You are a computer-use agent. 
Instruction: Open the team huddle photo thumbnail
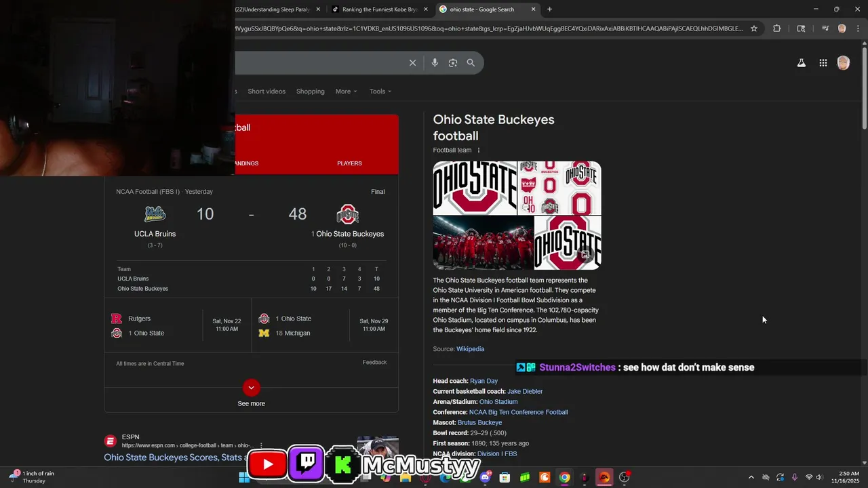pyautogui.click(x=483, y=243)
